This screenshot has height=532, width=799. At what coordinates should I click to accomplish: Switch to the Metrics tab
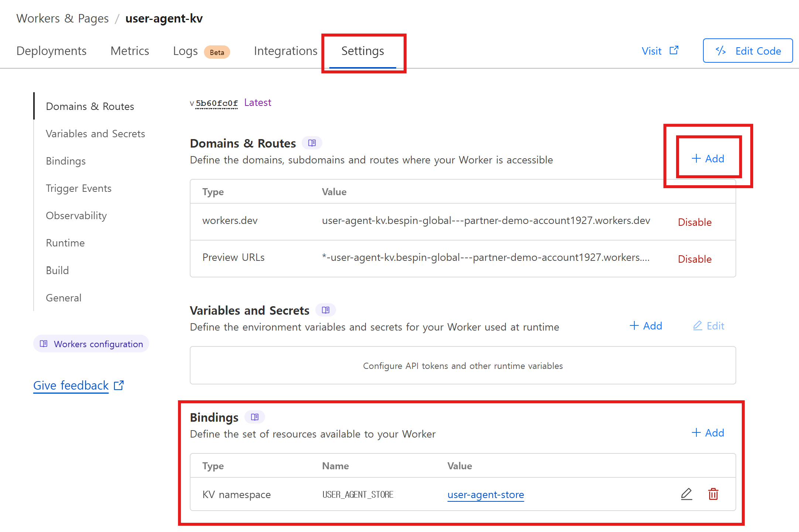pyautogui.click(x=130, y=51)
